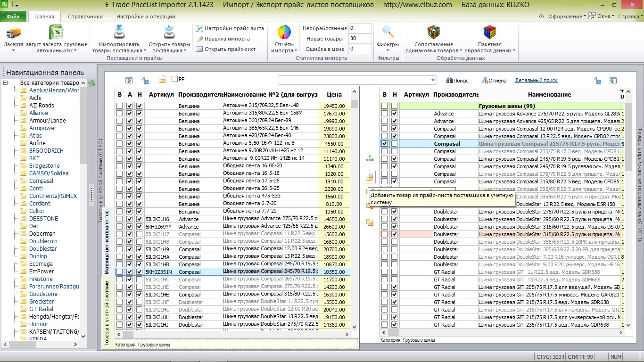This screenshot has height=362, width=644.
Task: Toggle the PP checkbox
Action: click(175, 79)
